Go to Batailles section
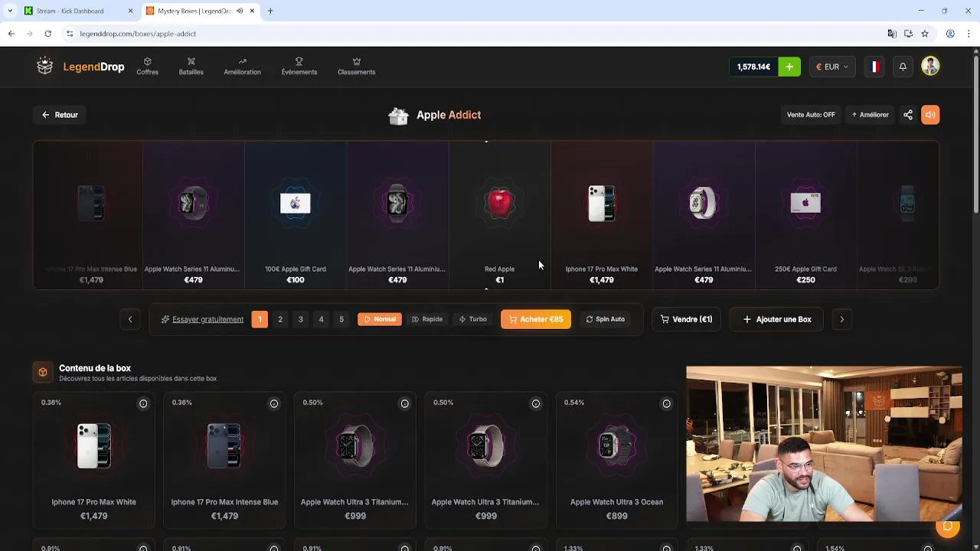Screen dimensions: 980x551 tap(191, 67)
